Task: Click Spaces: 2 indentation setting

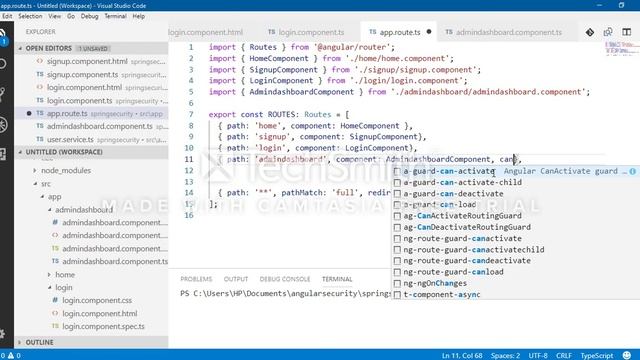Action: click(505, 356)
